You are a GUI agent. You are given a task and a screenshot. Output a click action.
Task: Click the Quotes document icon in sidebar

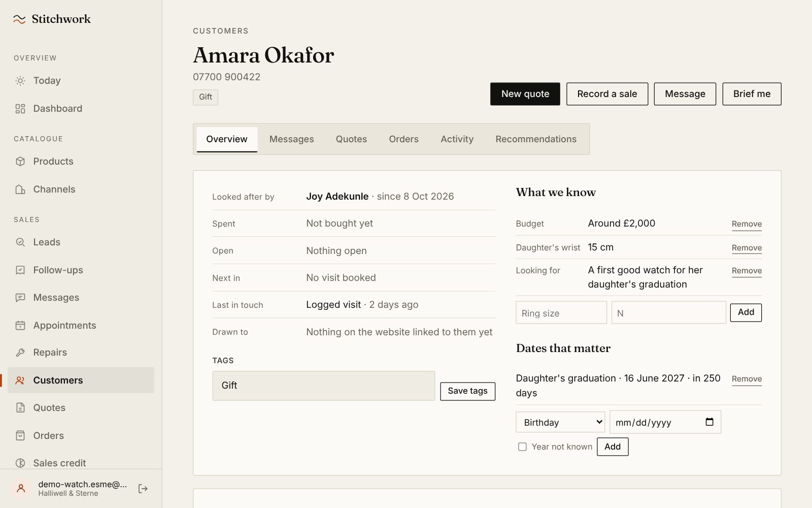(x=20, y=408)
